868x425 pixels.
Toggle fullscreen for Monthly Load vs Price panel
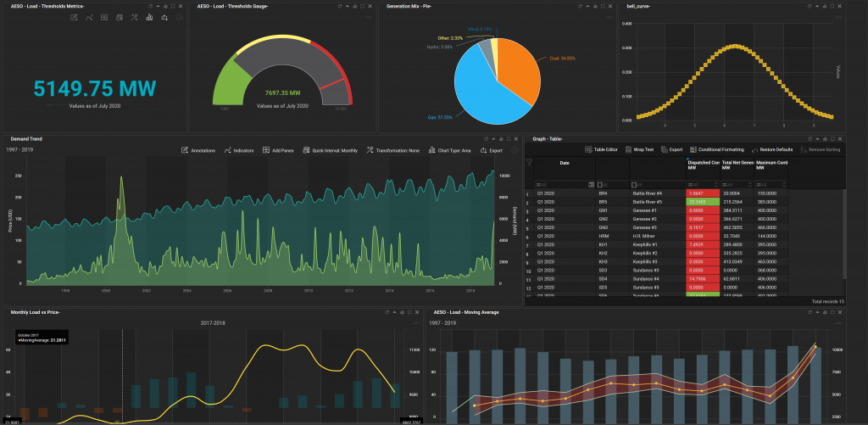tap(408, 312)
